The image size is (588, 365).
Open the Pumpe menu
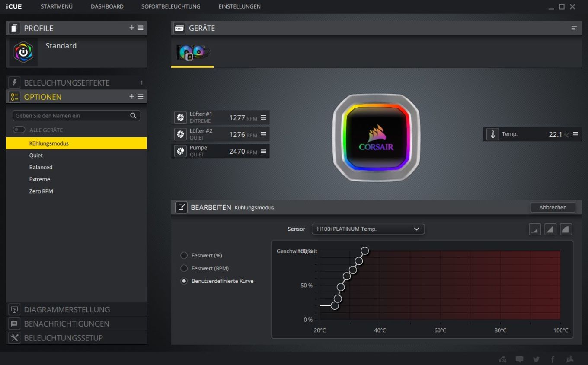coord(263,151)
